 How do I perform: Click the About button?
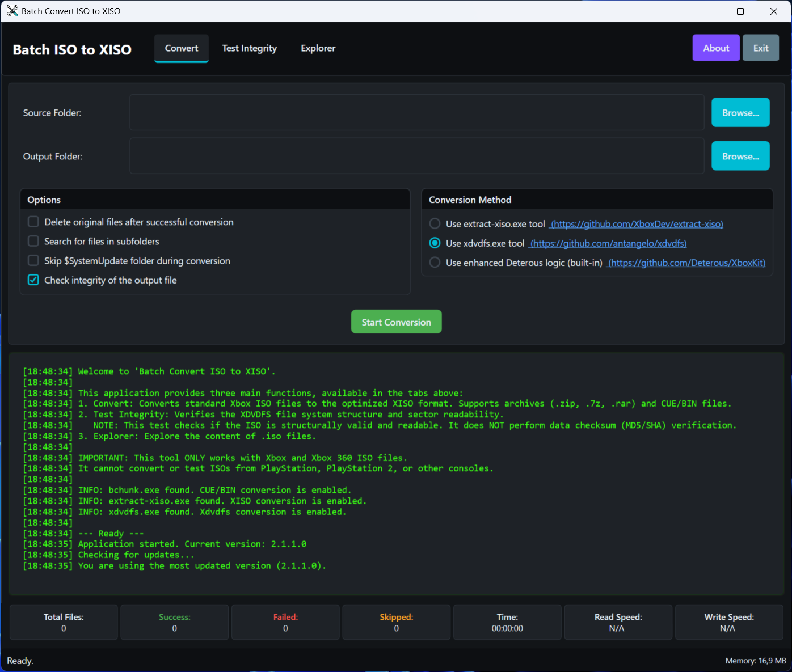[x=716, y=48]
